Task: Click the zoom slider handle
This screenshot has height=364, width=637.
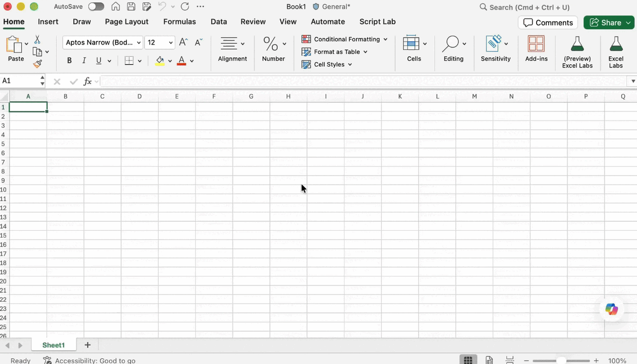Action: click(x=561, y=360)
